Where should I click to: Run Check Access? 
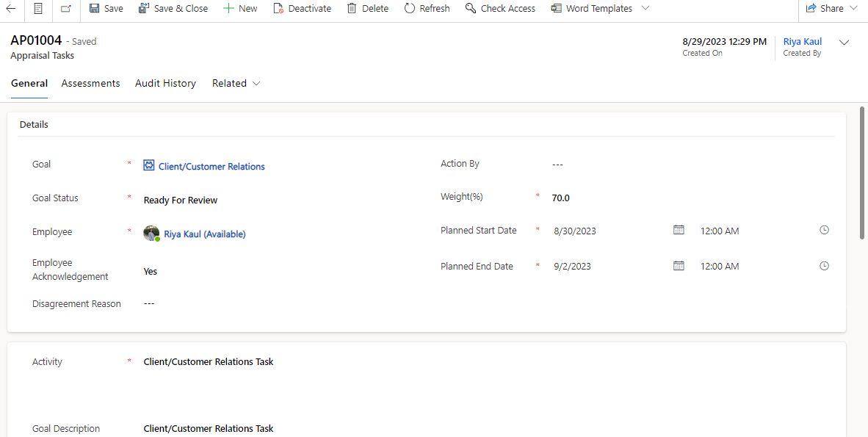[500, 8]
